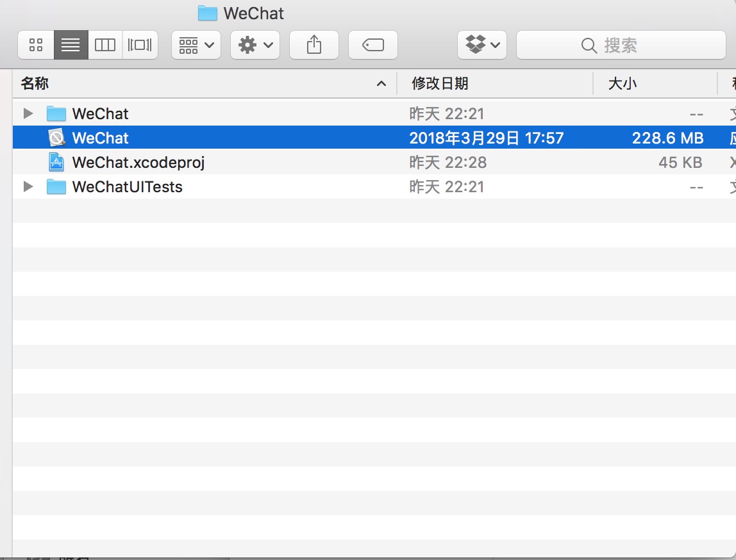Expand the WeChatUITests folder disclosure triangle
The height and width of the screenshot is (560, 736).
[x=28, y=186]
